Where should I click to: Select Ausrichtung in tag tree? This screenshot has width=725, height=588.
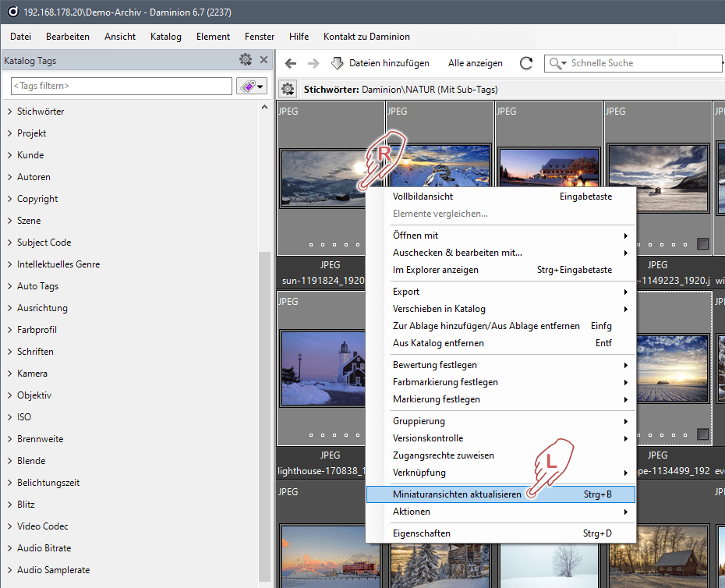42,308
